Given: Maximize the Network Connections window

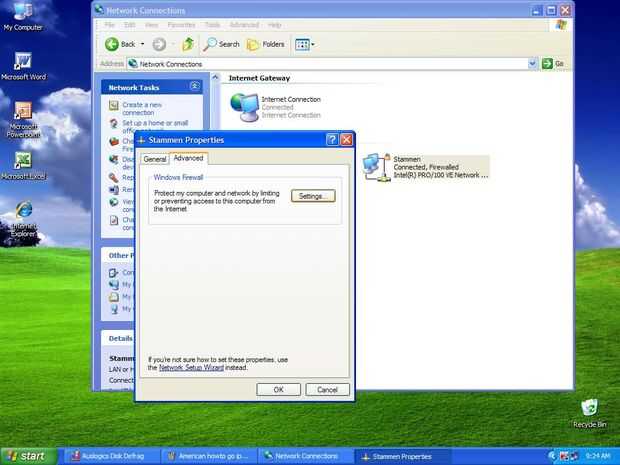Looking at the screenshot, I should point(551,10).
